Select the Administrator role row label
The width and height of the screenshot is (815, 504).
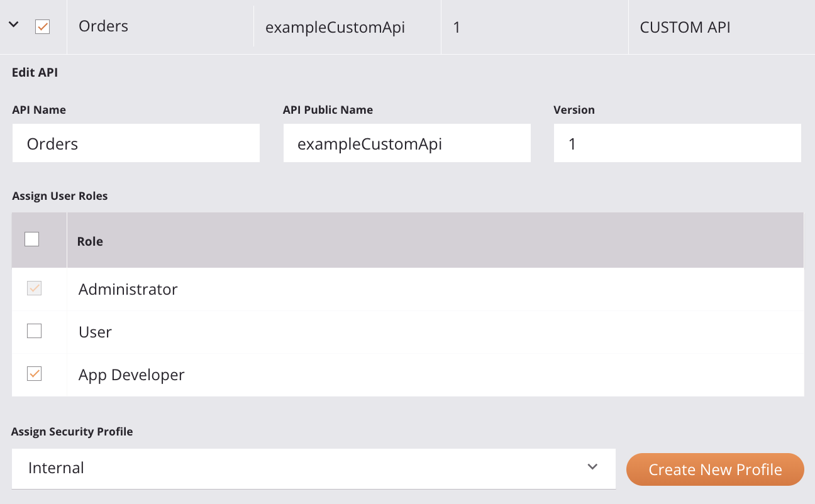coord(128,289)
